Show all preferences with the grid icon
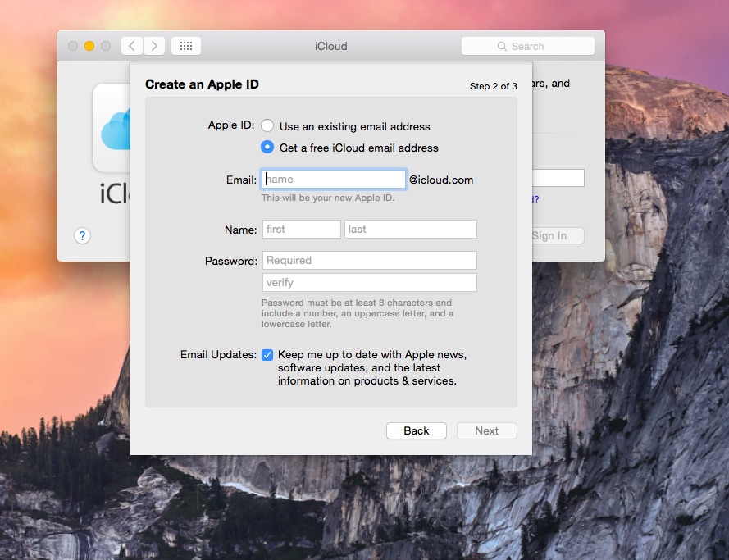This screenshot has width=729, height=560. pyautogui.click(x=186, y=46)
